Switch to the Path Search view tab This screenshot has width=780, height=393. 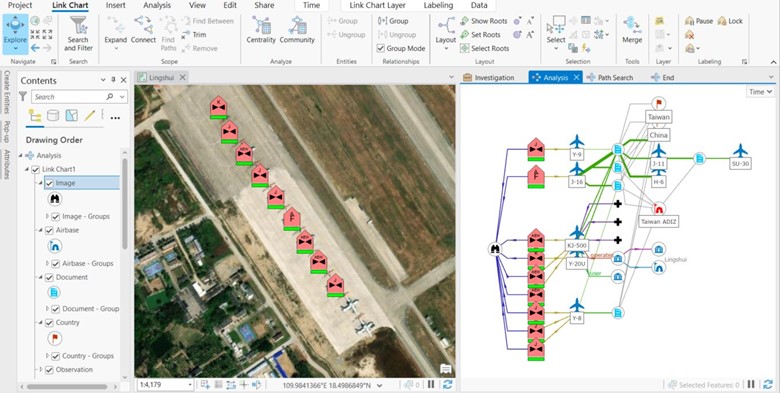tap(609, 78)
